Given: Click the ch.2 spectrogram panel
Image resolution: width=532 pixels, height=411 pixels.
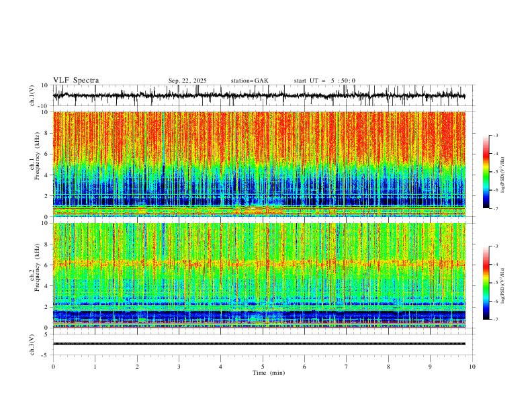Looking at the screenshot, I should point(259,275).
